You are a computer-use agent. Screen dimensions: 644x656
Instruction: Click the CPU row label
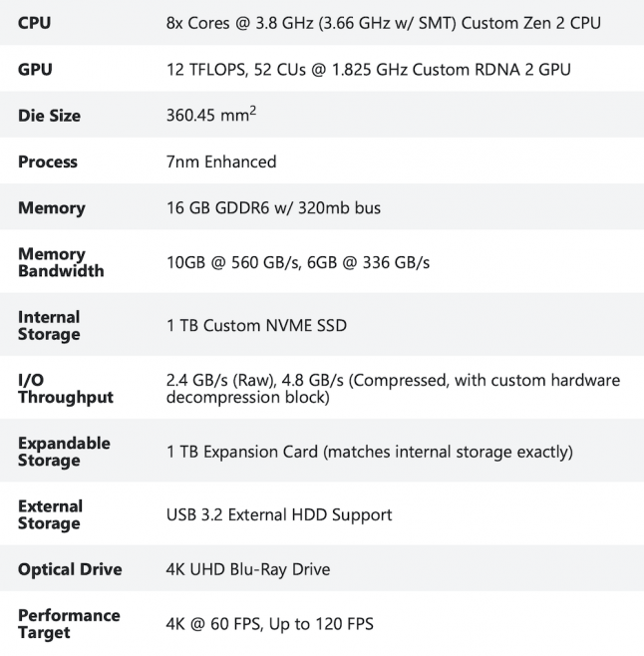pos(37,22)
